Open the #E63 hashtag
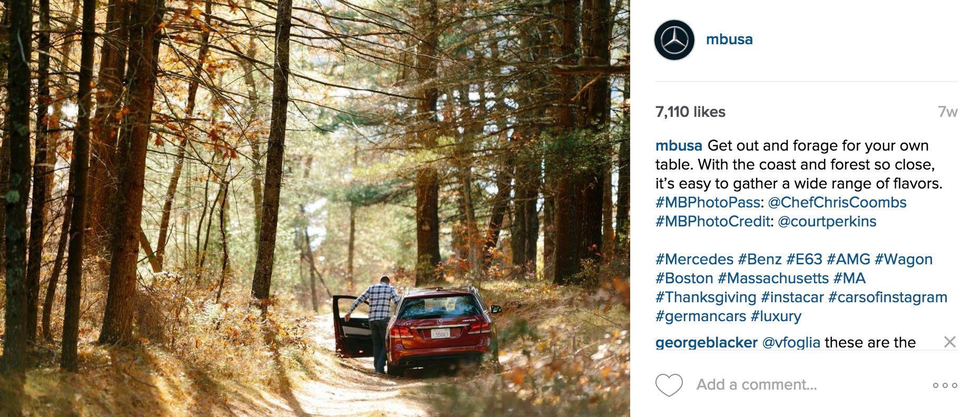 point(804,259)
